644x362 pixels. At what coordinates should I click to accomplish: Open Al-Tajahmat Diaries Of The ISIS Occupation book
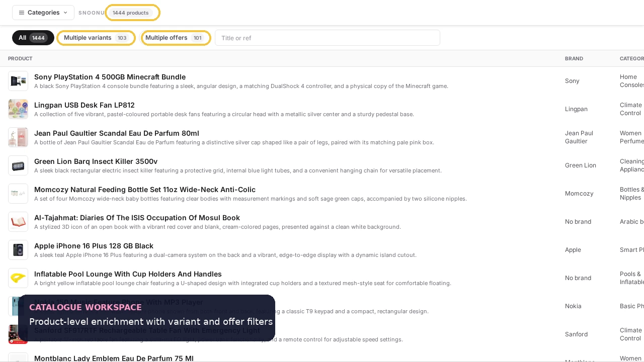[x=137, y=218]
